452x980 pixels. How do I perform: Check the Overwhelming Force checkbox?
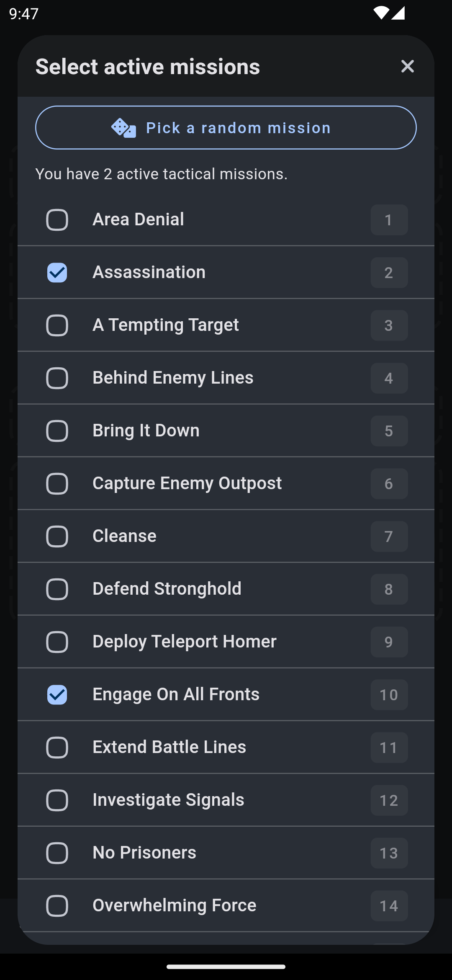pos(57,906)
